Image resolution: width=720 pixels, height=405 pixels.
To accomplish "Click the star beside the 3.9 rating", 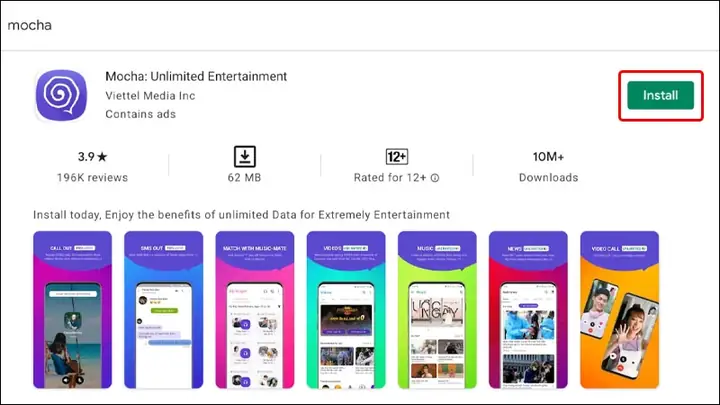I will [102, 157].
